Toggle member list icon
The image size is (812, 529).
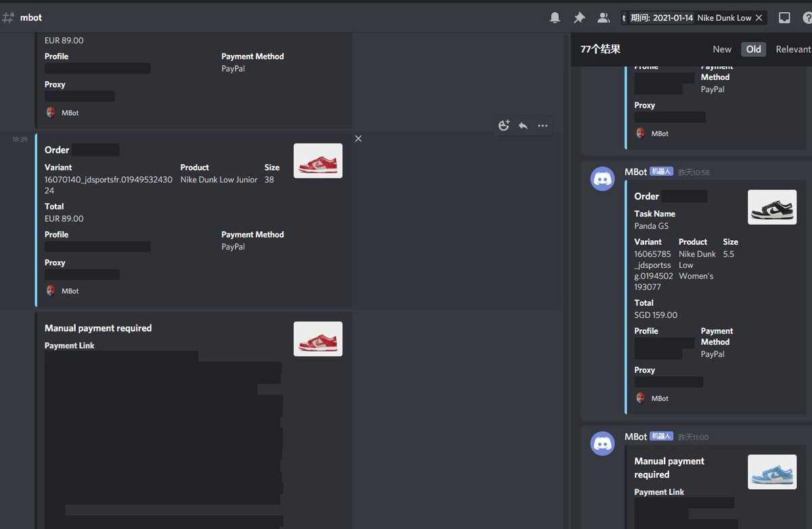click(604, 18)
